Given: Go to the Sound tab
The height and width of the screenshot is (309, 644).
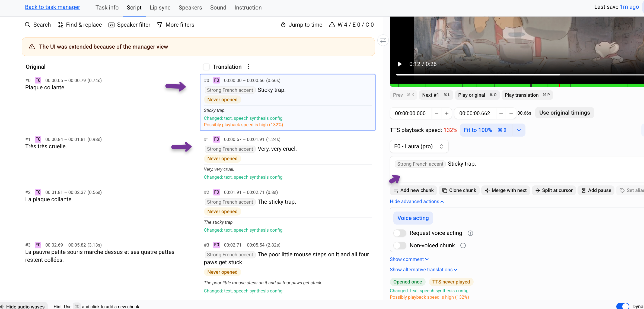Looking at the screenshot, I should 218,8.
